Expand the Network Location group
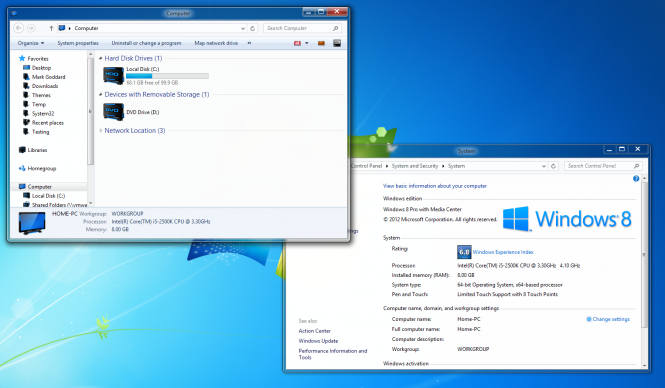This screenshot has height=388, width=665. coord(101,131)
